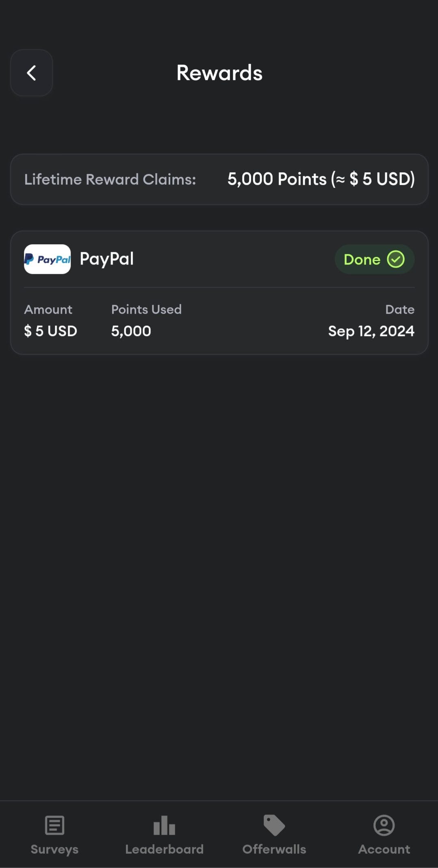Tap the Lifetime Reward Claims label
Image resolution: width=438 pixels, height=868 pixels.
click(x=110, y=179)
